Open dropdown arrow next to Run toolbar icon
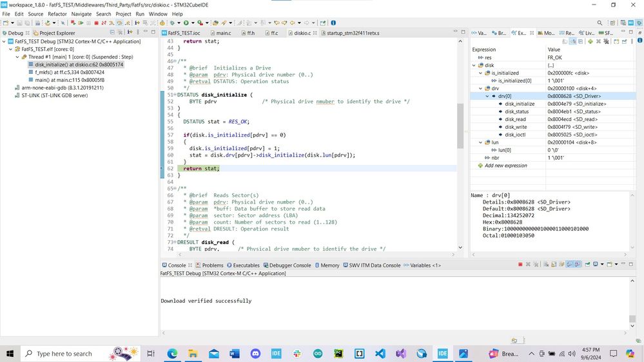The height and width of the screenshot is (362, 644). pyautogui.click(x=193, y=23)
